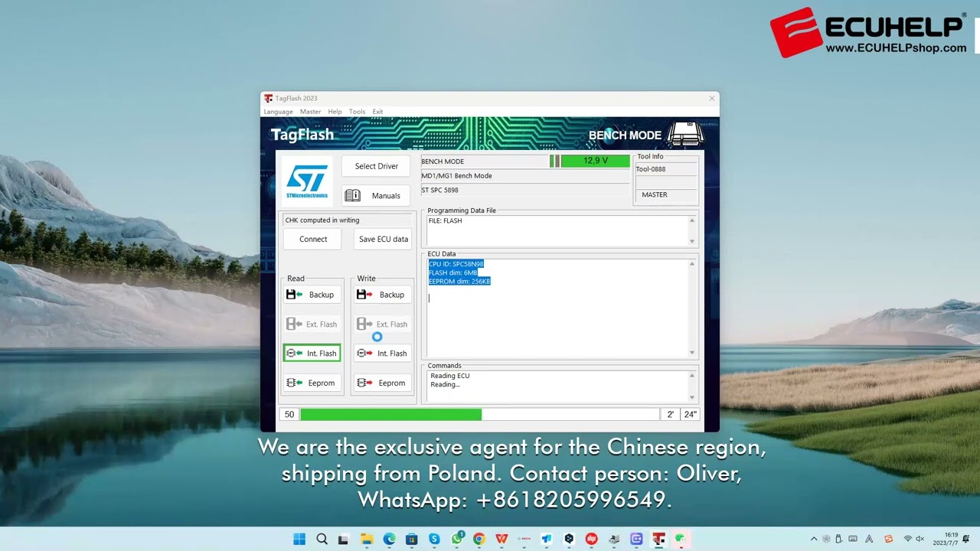The height and width of the screenshot is (551, 980).
Task: Click the Programming Data File scroll-up arrow
Action: [692, 220]
